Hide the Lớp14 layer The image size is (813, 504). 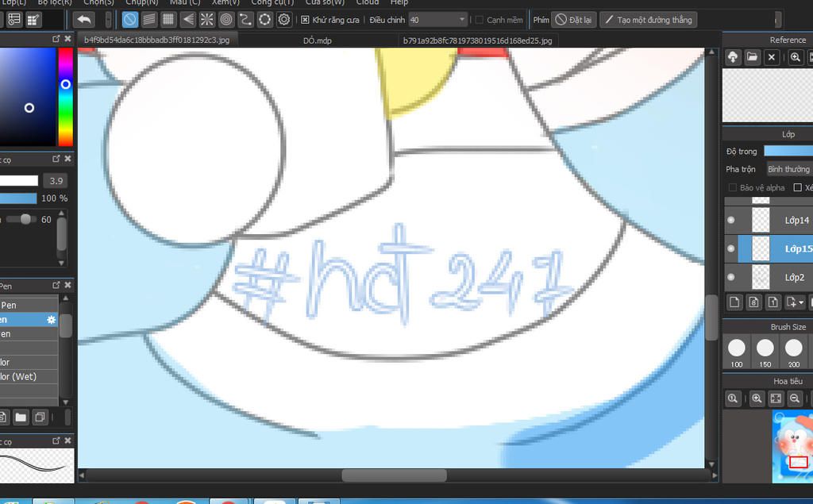(x=731, y=220)
